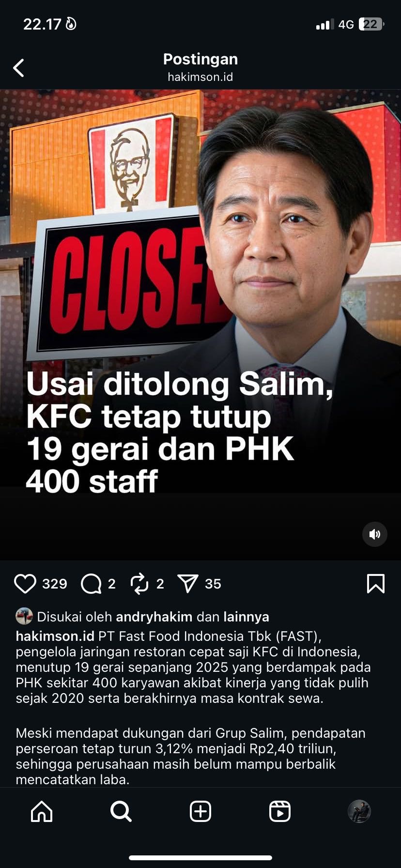This screenshot has height=868, width=401.
Task: Tap the back arrow to leave post
Action: (19, 68)
